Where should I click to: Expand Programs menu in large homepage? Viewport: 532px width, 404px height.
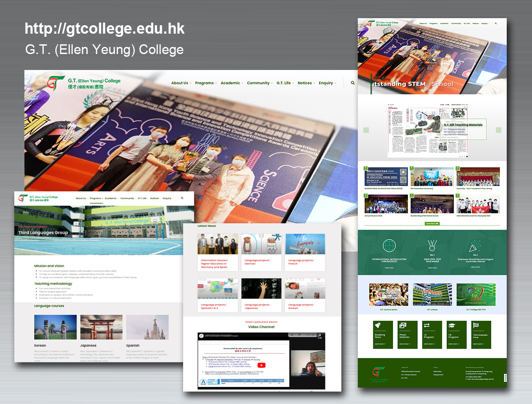coord(206,83)
